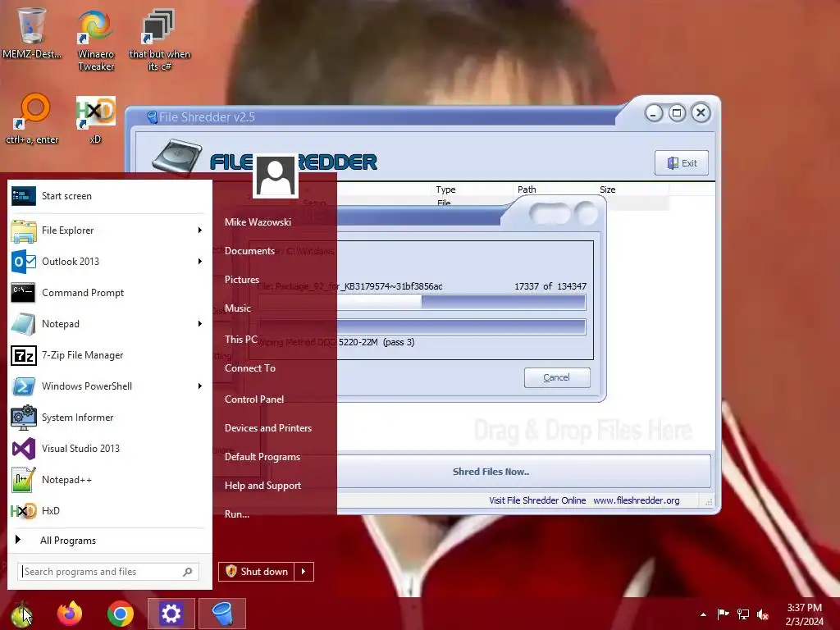Minimize the File Shredder window
This screenshot has height=630, width=840.
(x=654, y=113)
